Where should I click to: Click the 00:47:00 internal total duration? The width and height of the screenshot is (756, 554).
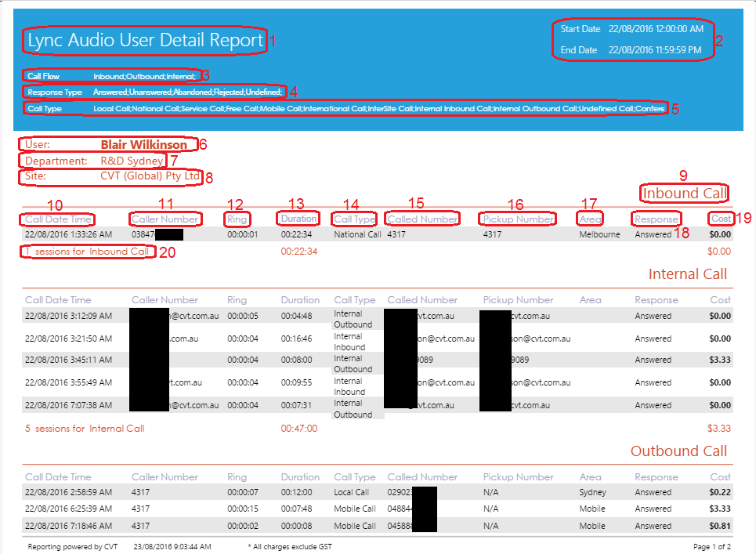pos(299,428)
